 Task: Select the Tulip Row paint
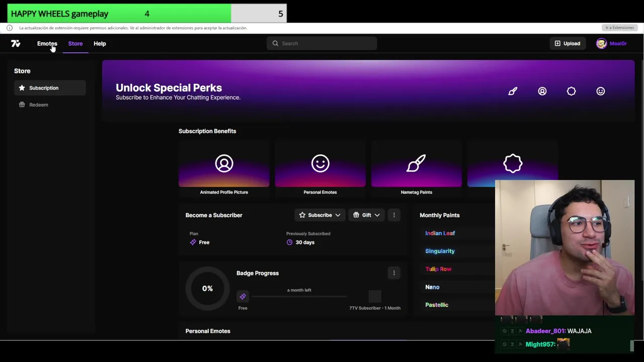tap(438, 269)
